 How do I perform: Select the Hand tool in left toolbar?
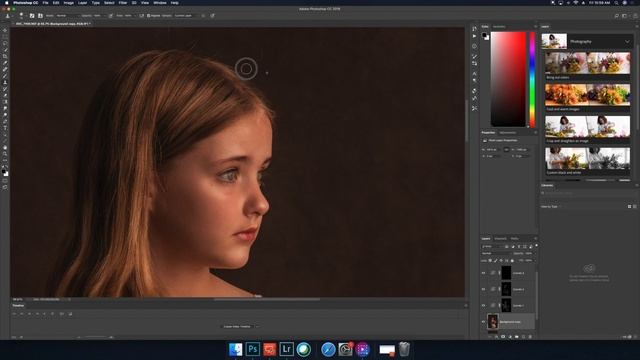pyautogui.click(x=5, y=147)
